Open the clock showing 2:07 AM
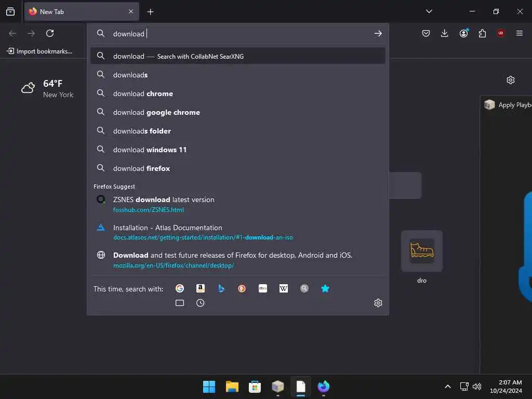The width and height of the screenshot is (532, 399). click(x=506, y=387)
